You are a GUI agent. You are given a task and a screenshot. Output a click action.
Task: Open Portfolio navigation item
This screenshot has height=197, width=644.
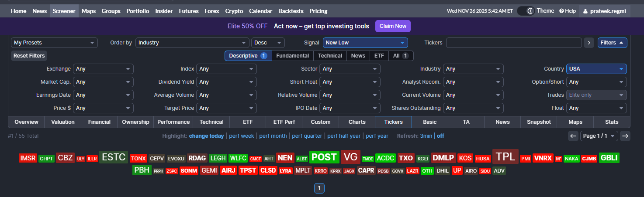(x=138, y=11)
